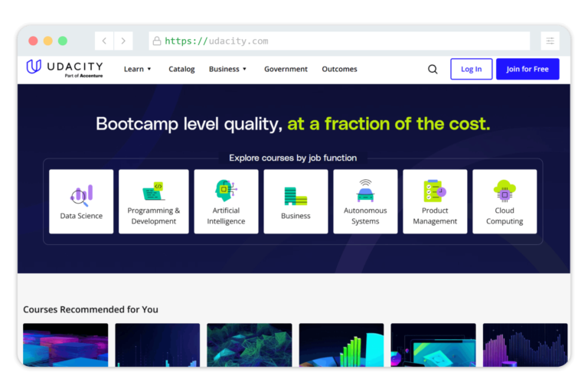Screen dimensions: 588x392
Task: Select the Programming & Development label
Action: click(x=153, y=216)
